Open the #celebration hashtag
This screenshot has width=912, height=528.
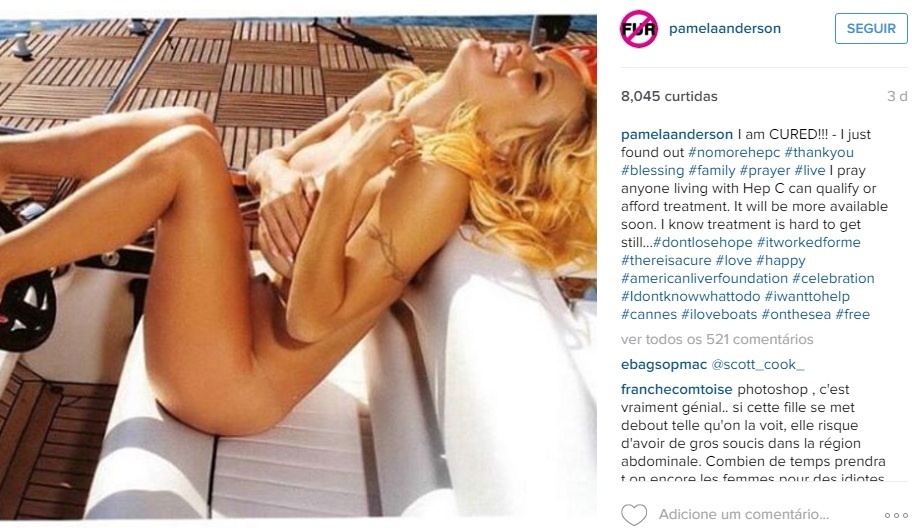833,279
